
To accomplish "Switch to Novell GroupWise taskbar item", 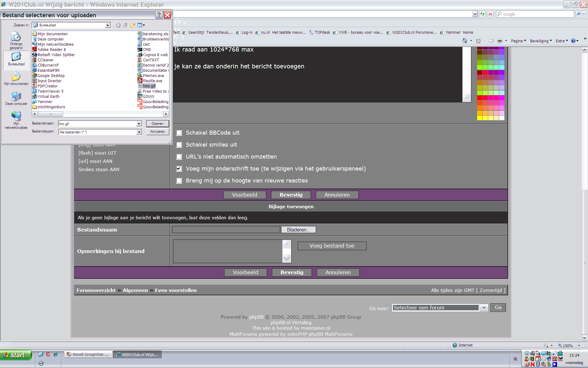I will 88,355.
